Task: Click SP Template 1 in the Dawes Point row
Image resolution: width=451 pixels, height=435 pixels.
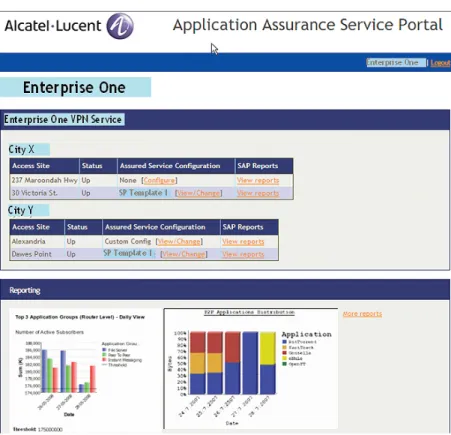Action: pos(128,253)
